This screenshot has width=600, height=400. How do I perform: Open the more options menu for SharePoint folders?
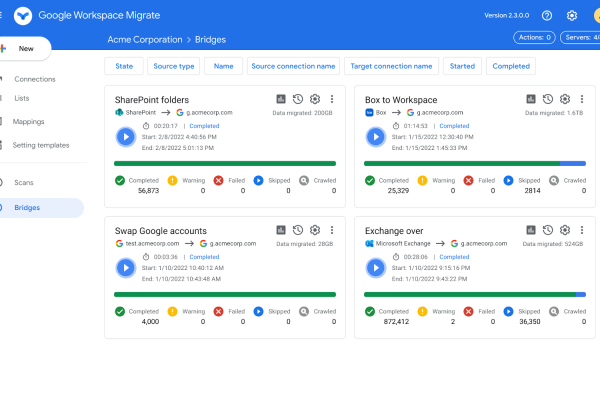[x=332, y=99]
